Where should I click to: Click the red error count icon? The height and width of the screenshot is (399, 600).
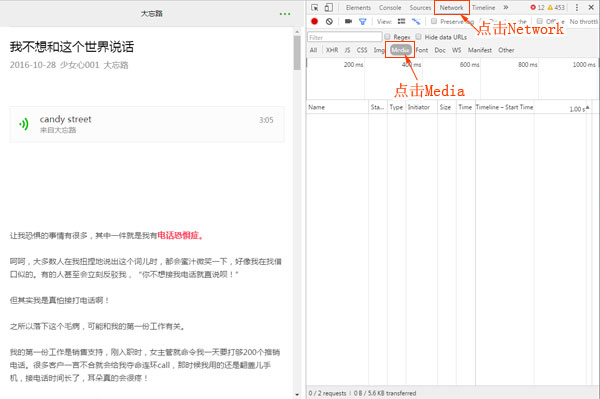pyautogui.click(x=533, y=7)
